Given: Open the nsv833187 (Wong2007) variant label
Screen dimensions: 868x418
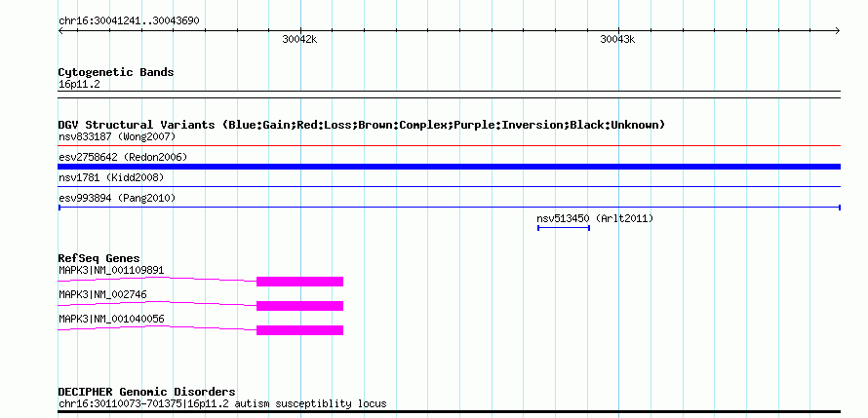Looking at the screenshot, I should click(117, 136).
